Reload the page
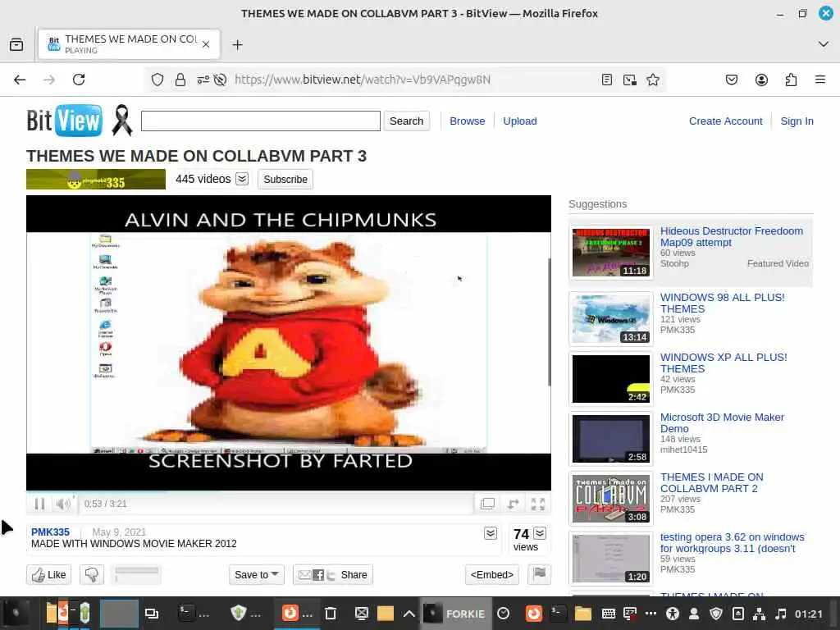This screenshot has width=840, height=630. coord(79,80)
